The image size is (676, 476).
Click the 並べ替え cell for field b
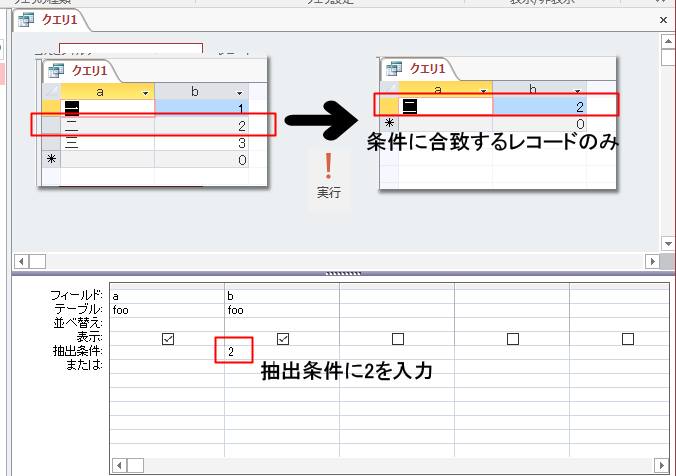(282, 324)
